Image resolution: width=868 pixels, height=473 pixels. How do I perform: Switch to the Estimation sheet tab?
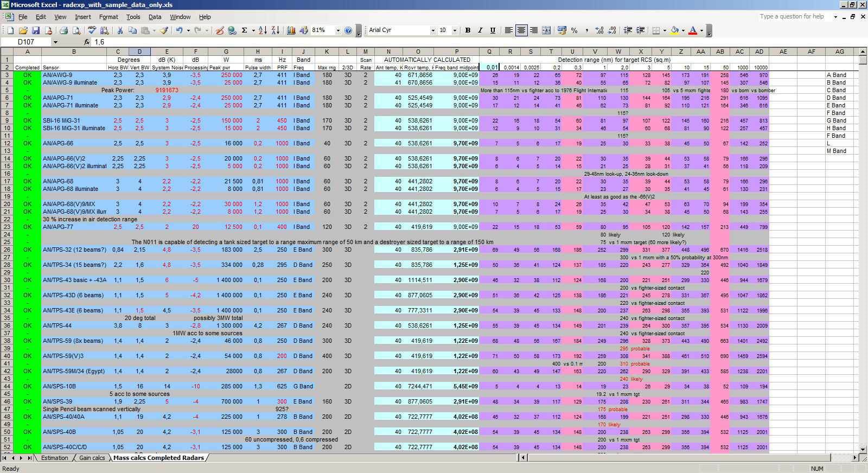point(55,458)
